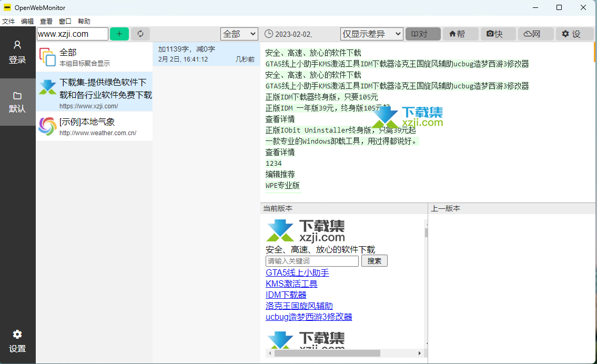Screen dimensions: 597x364
Task: Maximize the OpenWebMonitor window
Action: 559,7
